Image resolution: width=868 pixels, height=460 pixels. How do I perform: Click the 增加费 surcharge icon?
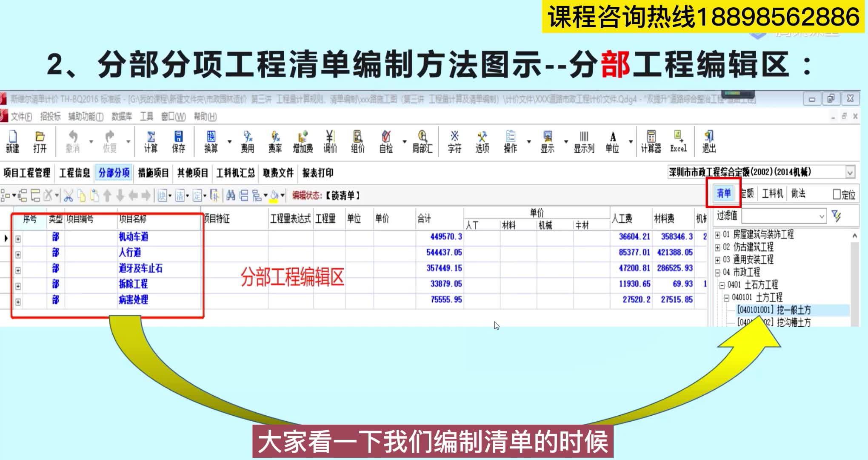(x=303, y=141)
